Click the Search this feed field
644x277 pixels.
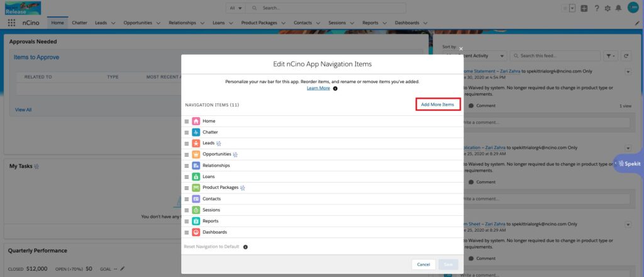pos(555,56)
